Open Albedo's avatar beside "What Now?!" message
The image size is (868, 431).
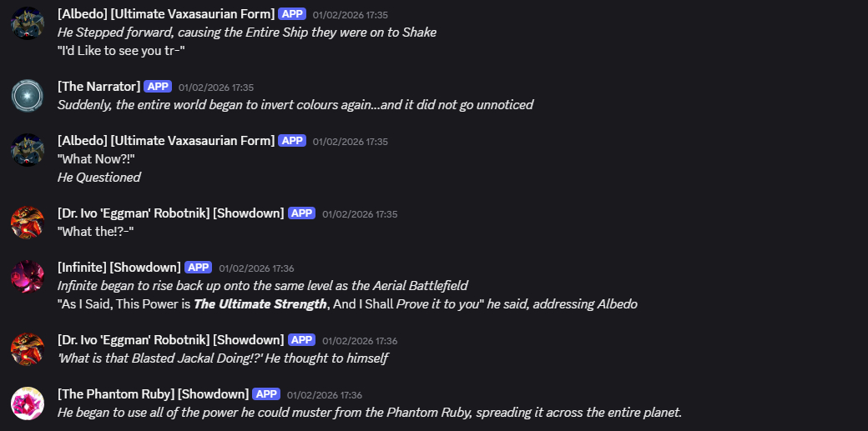pyautogui.click(x=28, y=150)
